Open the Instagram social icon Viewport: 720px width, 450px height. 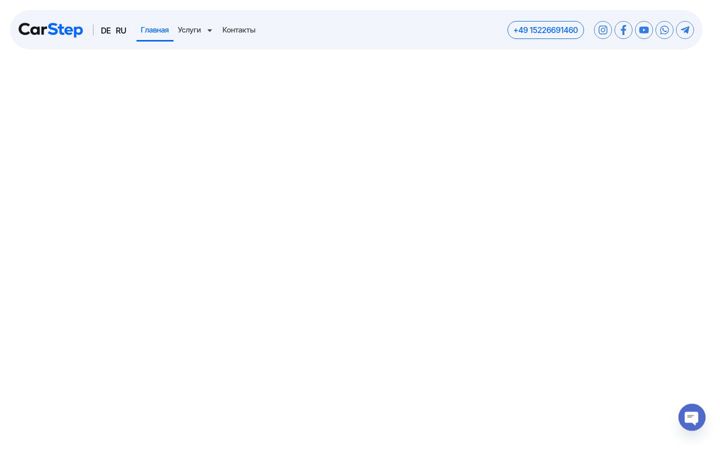(x=602, y=30)
